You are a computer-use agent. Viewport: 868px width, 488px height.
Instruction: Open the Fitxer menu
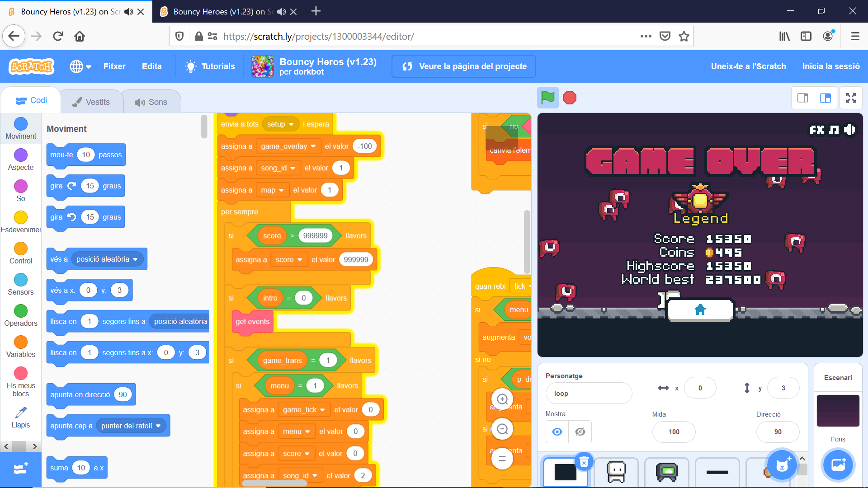coord(114,66)
